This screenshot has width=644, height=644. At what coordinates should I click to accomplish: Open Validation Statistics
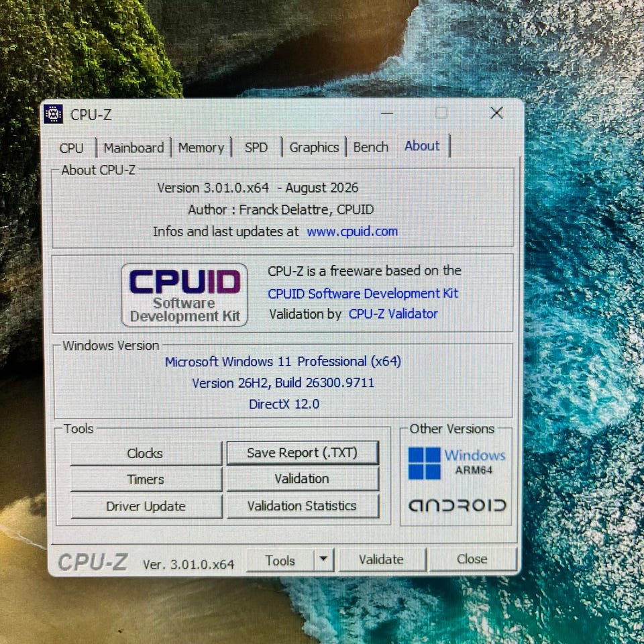point(303,506)
